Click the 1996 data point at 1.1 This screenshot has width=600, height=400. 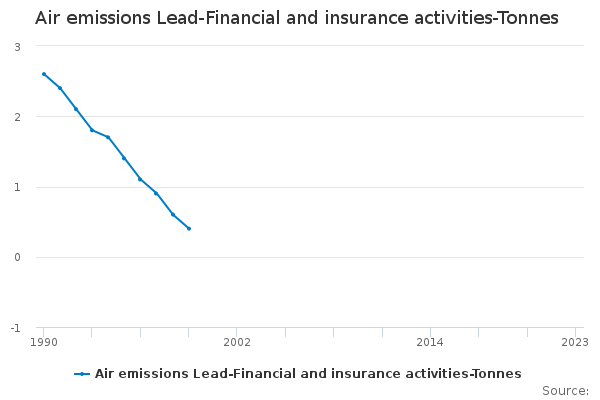pos(140,179)
